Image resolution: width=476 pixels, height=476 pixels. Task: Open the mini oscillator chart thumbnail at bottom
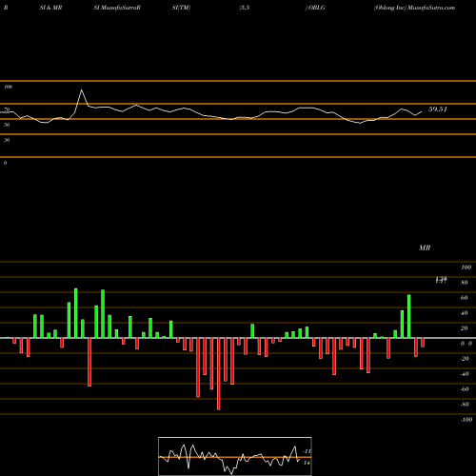(235, 456)
